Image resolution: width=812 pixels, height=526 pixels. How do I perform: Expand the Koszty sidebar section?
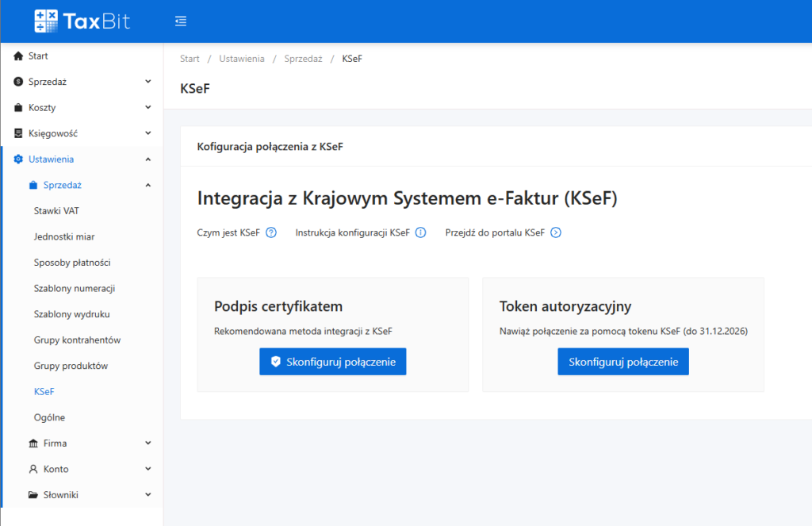point(148,108)
